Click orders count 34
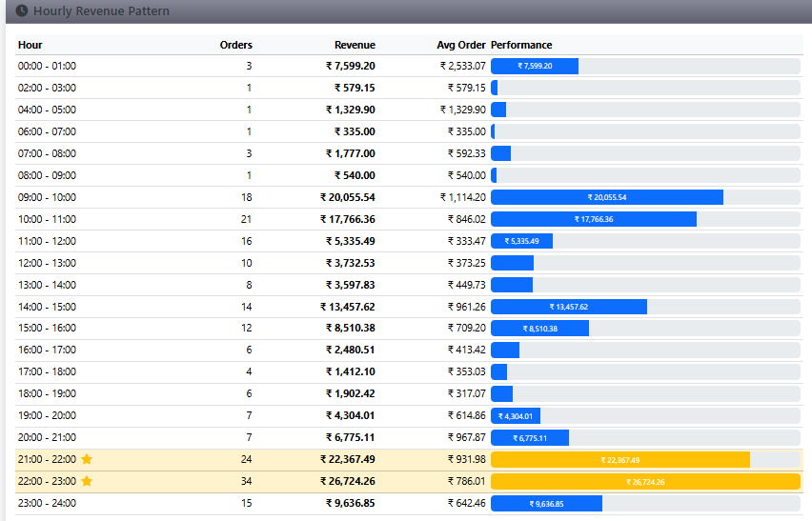 tap(247, 481)
